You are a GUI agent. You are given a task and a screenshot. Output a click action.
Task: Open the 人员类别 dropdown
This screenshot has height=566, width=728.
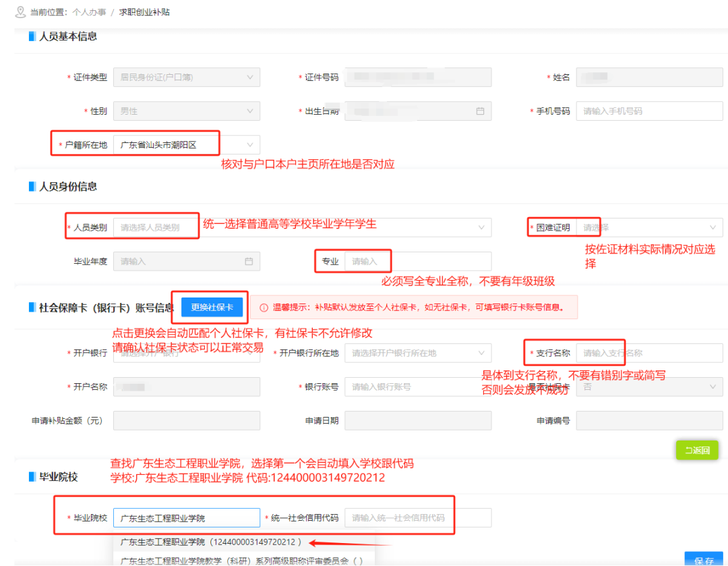point(302,227)
